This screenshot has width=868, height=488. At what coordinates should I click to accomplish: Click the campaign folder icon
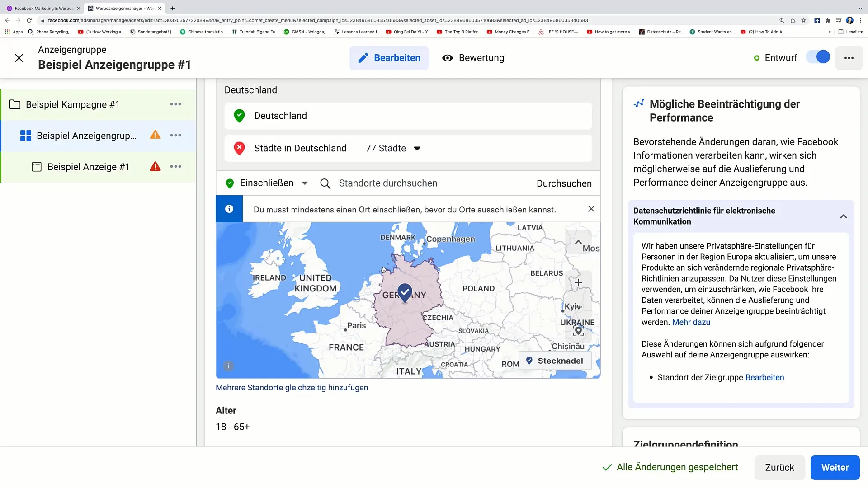15,104
